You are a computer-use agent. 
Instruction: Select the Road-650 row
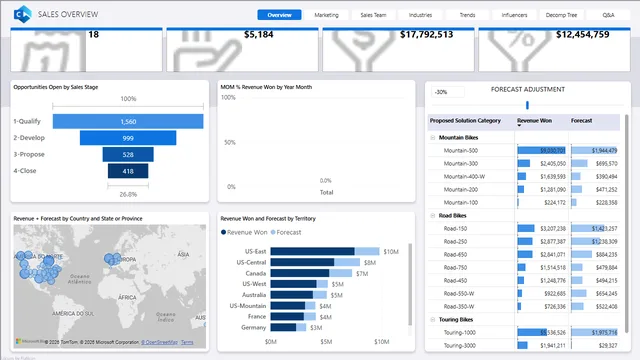[x=524, y=255]
